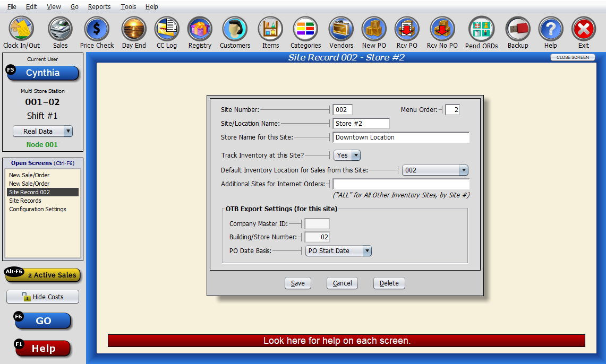
Task: Open the Tools menu
Action: click(129, 6)
